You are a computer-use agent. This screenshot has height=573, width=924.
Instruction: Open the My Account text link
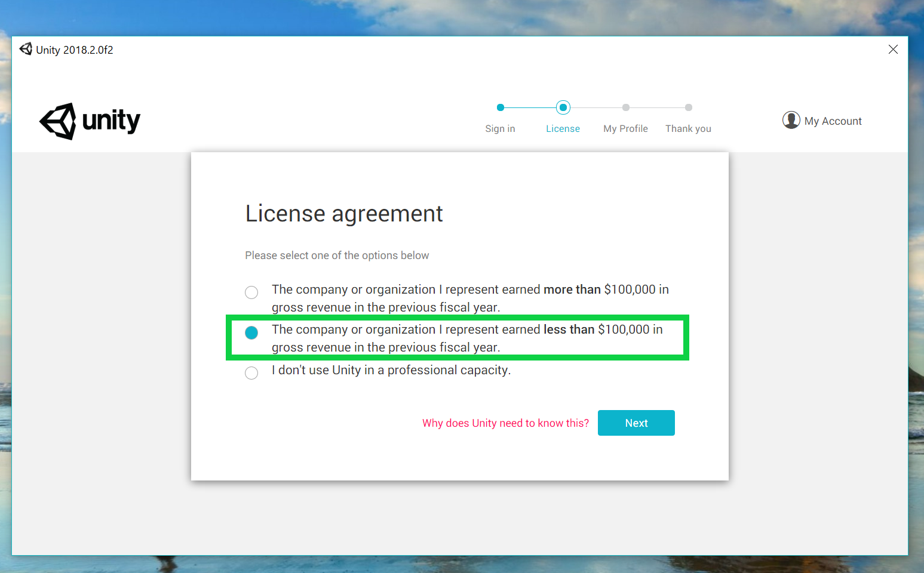833,121
